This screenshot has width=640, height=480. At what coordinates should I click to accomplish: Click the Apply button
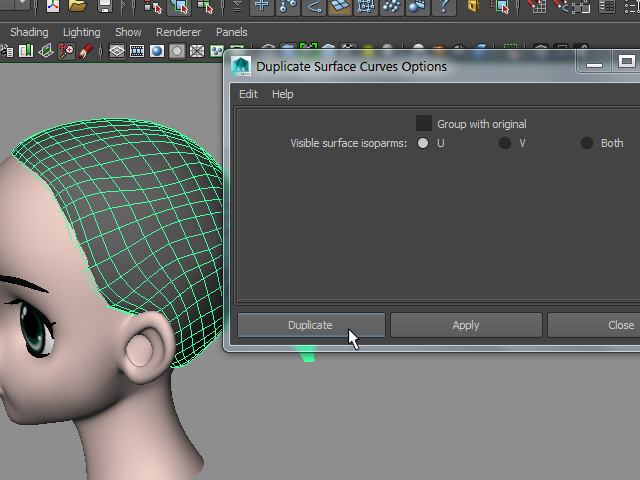click(x=466, y=325)
